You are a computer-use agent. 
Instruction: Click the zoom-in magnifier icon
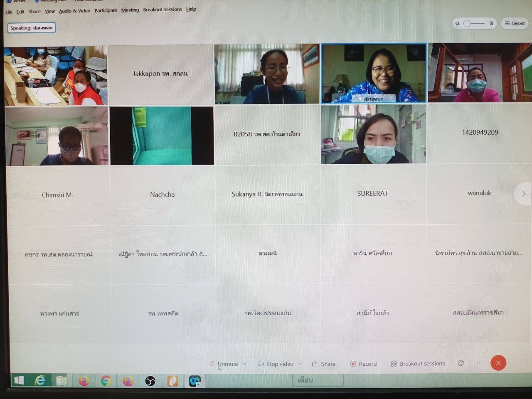[491, 24]
